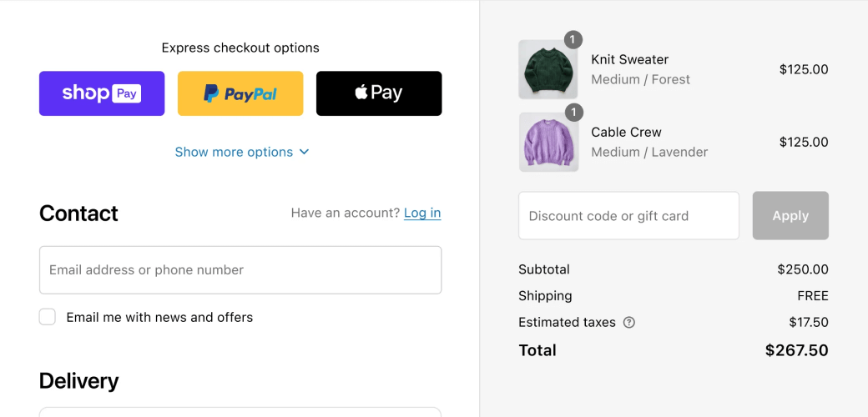868x417 pixels.
Task: Click the Knit Sweater product thumbnail
Action: [x=548, y=70]
